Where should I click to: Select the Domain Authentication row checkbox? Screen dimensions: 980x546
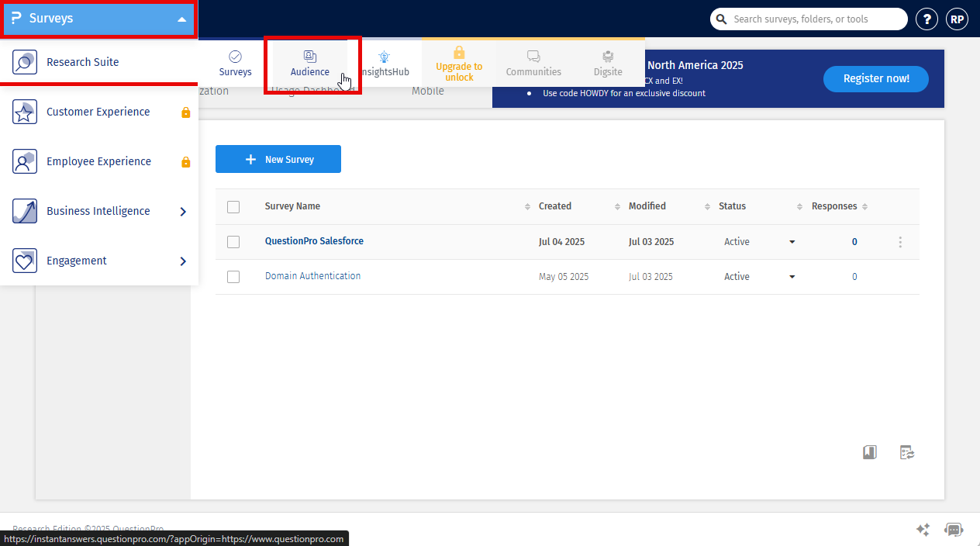click(x=233, y=277)
